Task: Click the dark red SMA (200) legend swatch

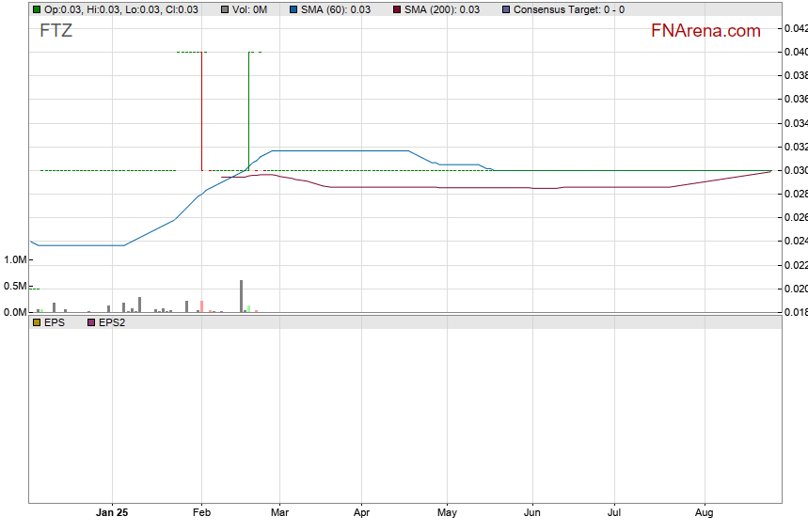Action: 397,9
